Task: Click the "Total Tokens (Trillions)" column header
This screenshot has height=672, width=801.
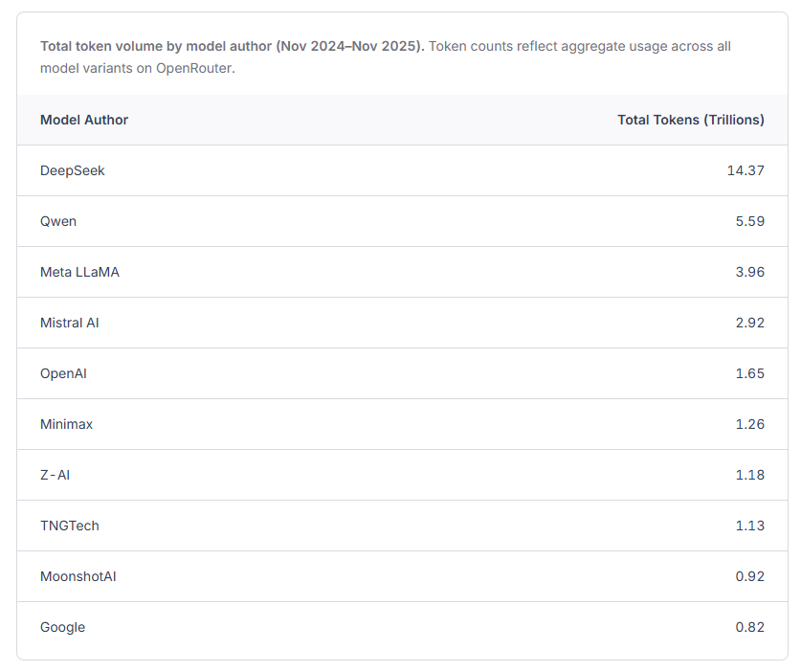Action: 690,120
